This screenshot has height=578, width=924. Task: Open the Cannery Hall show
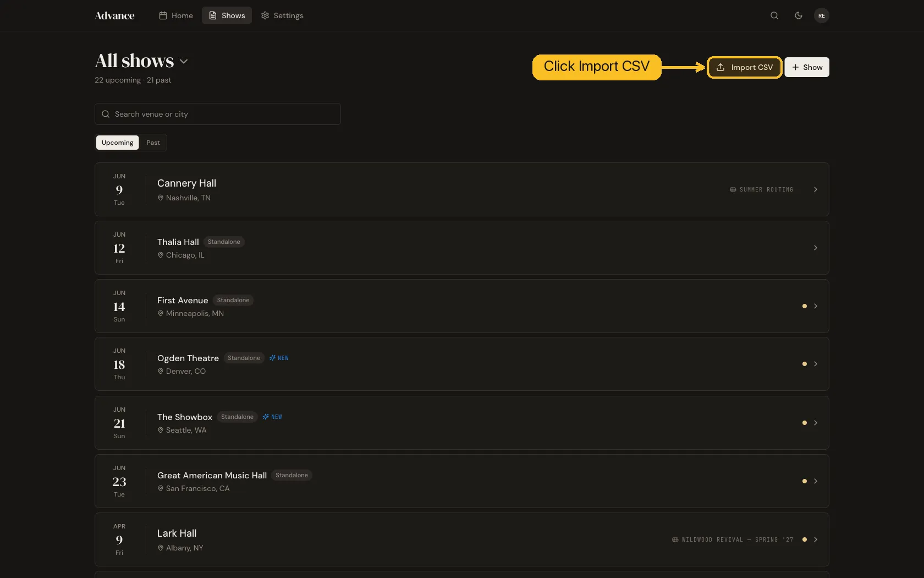coord(462,189)
